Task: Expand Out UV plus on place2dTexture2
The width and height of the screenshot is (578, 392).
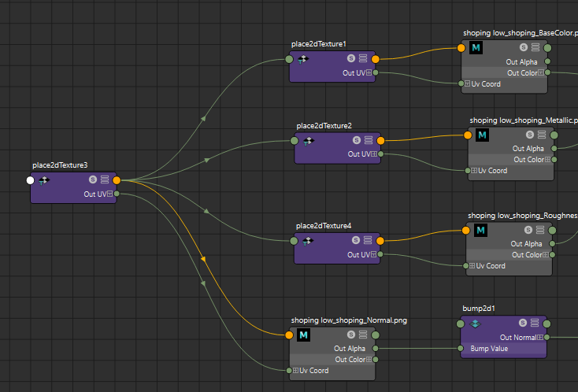Action: point(374,154)
